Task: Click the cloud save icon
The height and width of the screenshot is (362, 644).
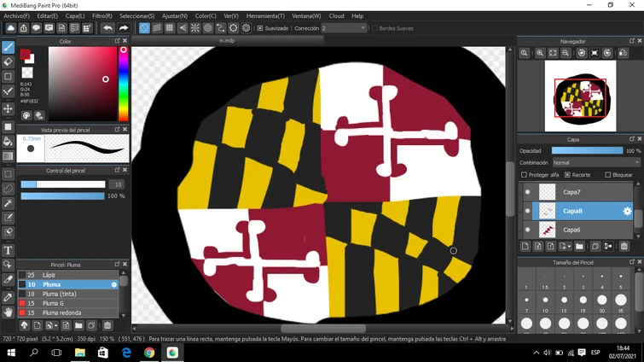Action: tap(11, 28)
